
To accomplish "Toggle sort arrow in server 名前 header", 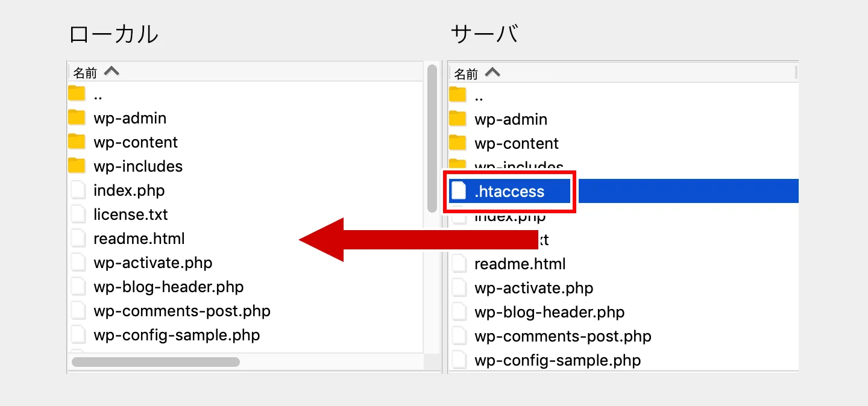I will point(492,72).
